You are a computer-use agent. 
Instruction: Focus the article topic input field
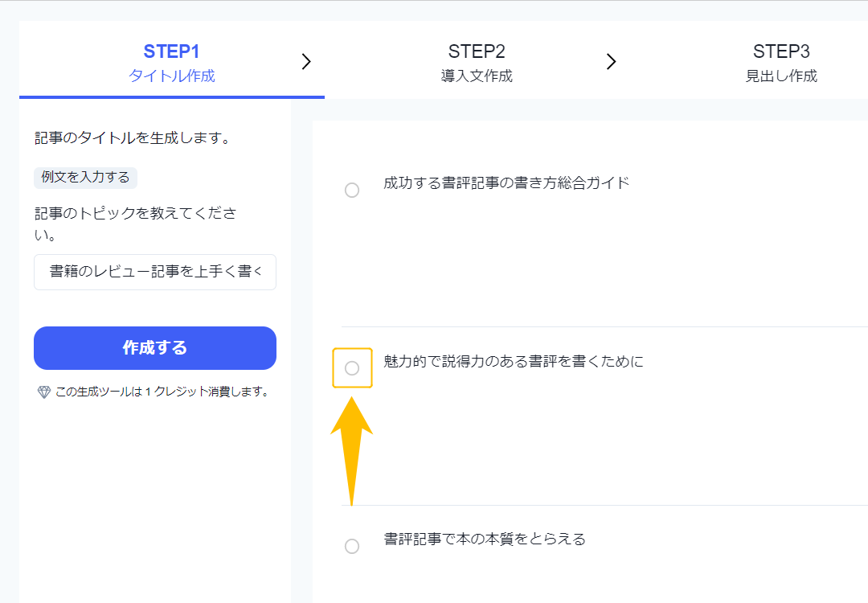155,272
